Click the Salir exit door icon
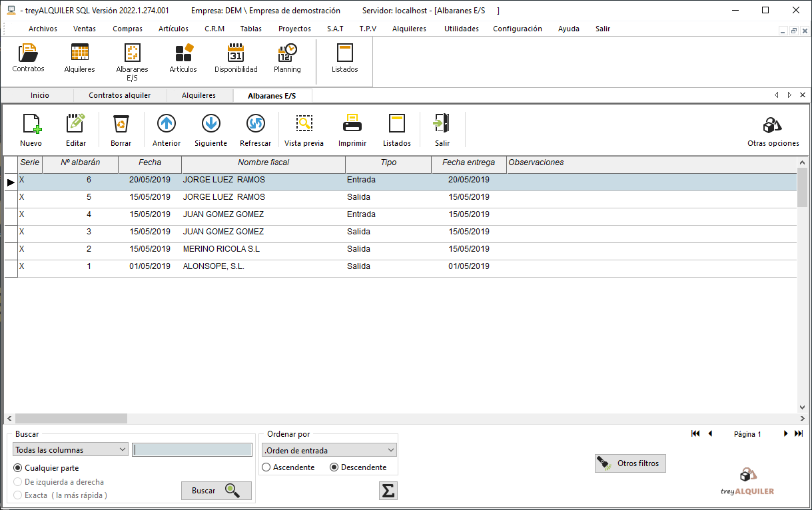 [x=442, y=130]
